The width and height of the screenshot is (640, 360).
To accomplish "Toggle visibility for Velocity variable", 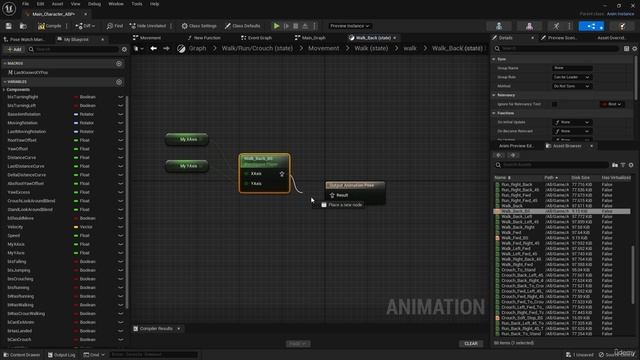I will (x=120, y=227).
